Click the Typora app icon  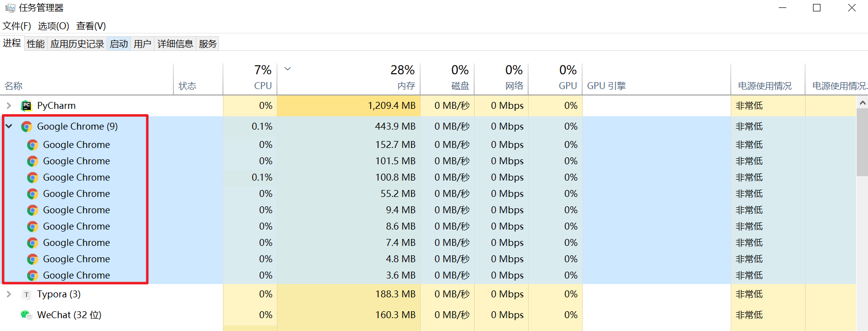coord(26,295)
